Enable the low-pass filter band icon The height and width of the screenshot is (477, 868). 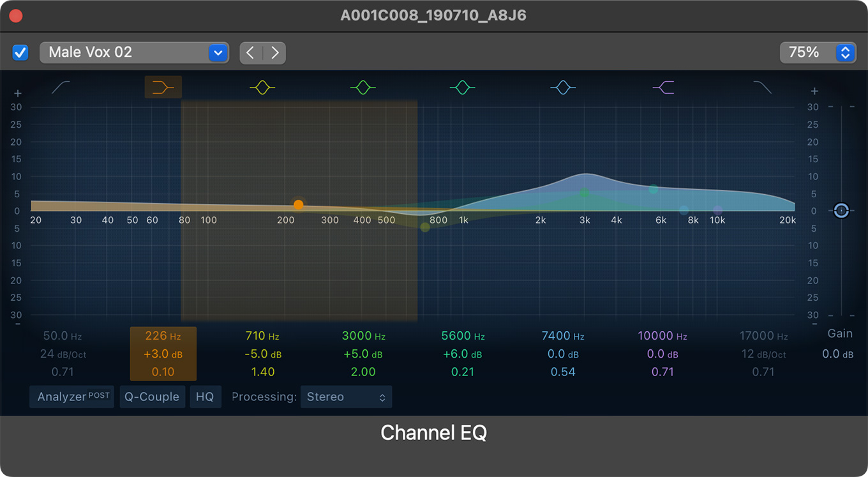762,87
